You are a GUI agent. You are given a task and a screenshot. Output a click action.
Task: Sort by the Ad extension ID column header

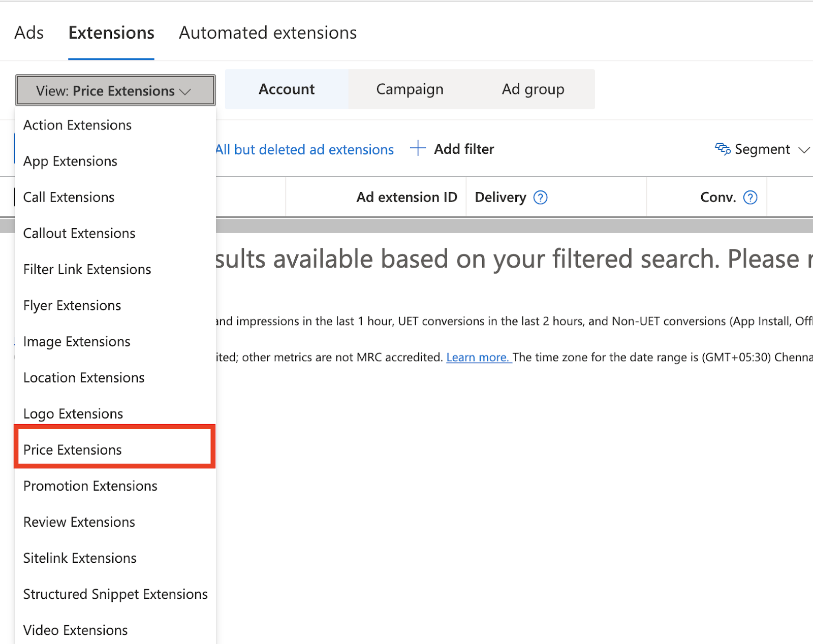tap(406, 198)
